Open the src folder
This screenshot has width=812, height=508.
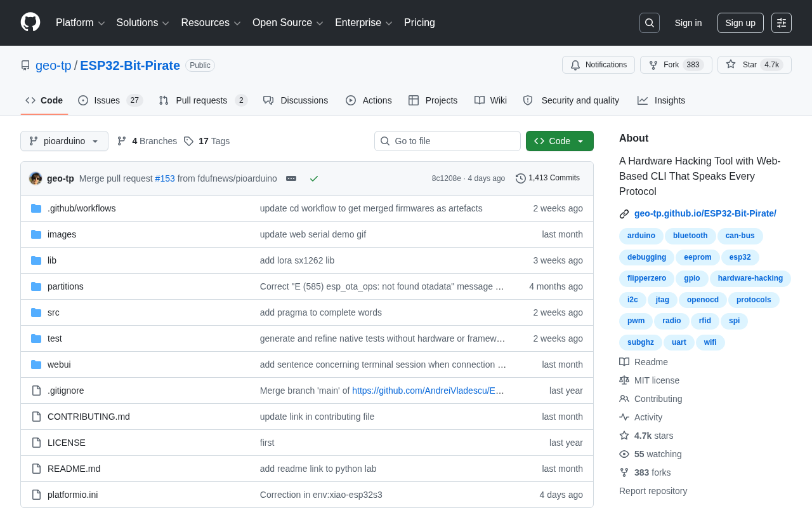[x=53, y=312]
